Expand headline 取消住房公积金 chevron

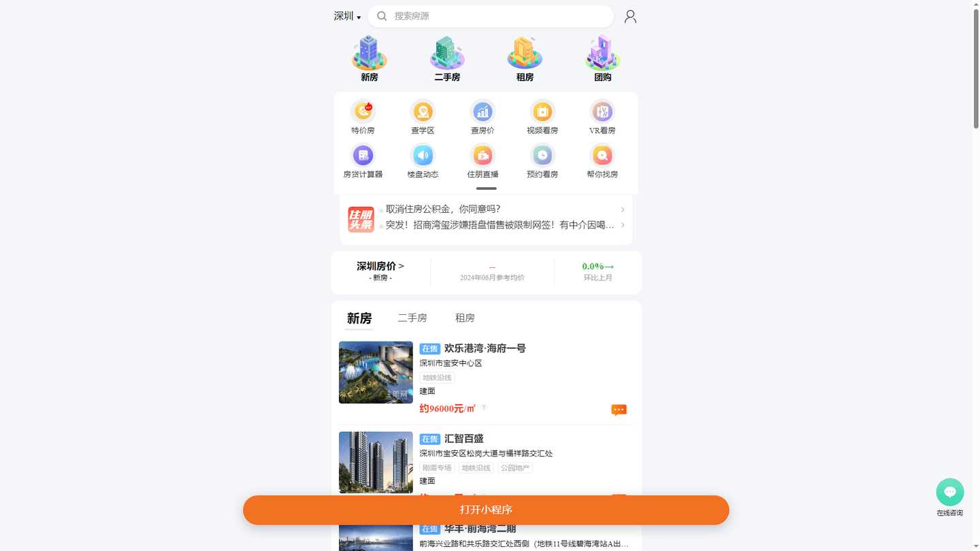pos(622,210)
